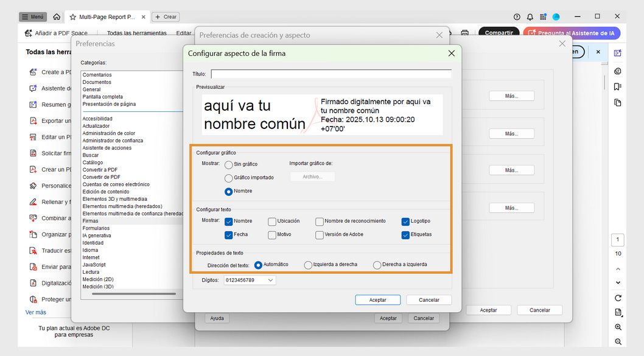Rotate the page with the rotation icon
The image size is (644, 356).
(618, 298)
